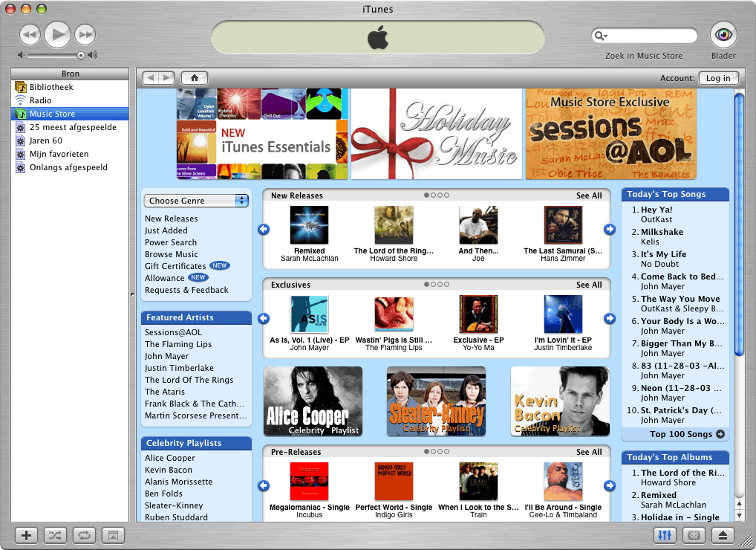Toggle the shuffle button
Screen dimensions: 756x550
55,536
